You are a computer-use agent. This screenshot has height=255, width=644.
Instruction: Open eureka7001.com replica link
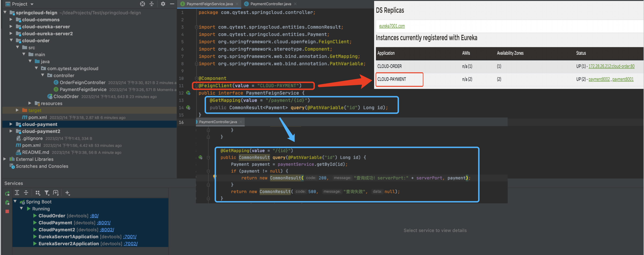[392, 26]
